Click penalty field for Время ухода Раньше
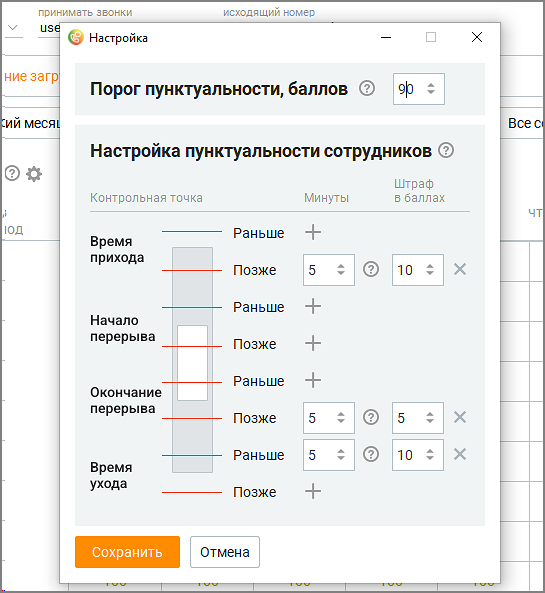Image resolution: width=545 pixels, height=593 pixels. click(418, 455)
